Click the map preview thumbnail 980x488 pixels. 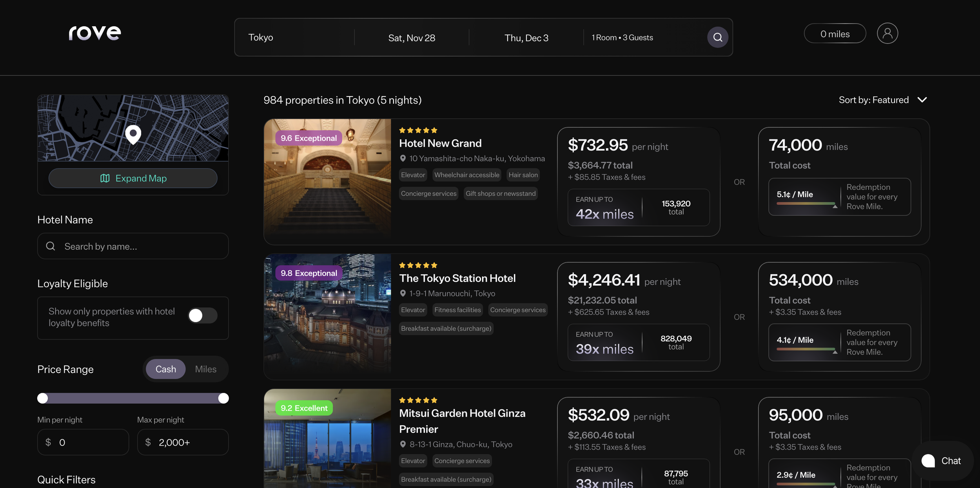click(133, 128)
